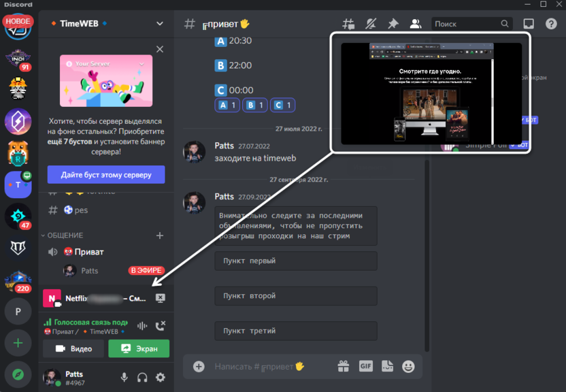Open noise suppression waveform icon
This screenshot has width=566, height=392.
pyautogui.click(x=142, y=326)
